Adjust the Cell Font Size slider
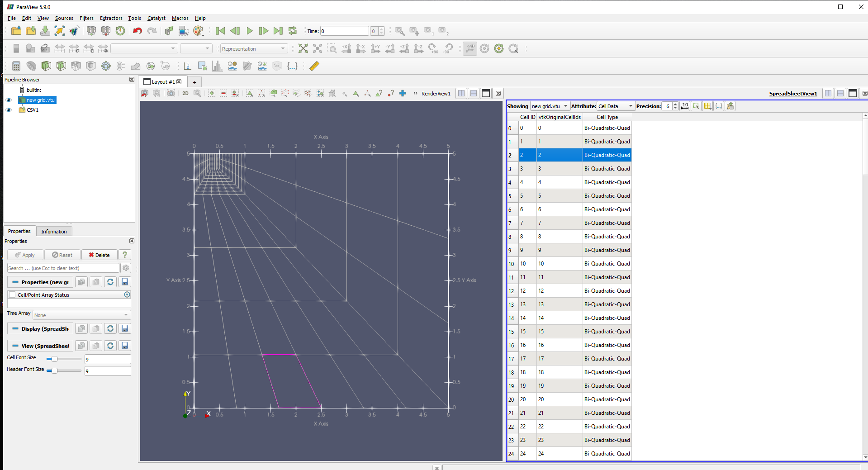This screenshot has width=868, height=470. 63,359
